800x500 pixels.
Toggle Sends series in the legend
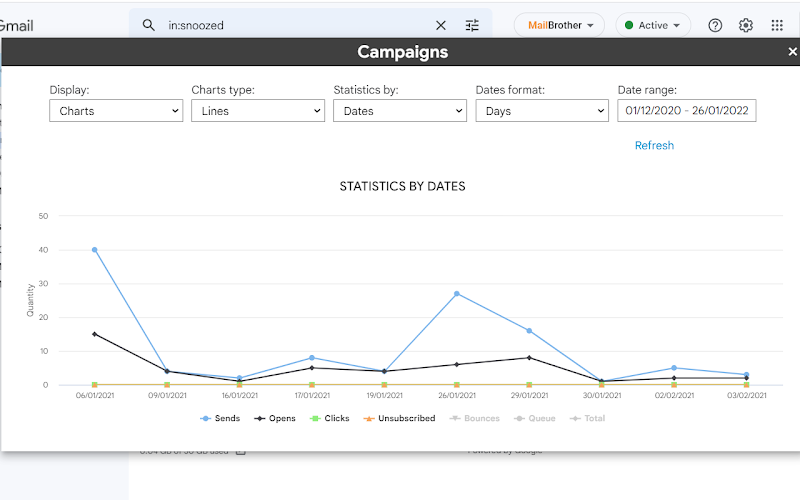(x=220, y=418)
